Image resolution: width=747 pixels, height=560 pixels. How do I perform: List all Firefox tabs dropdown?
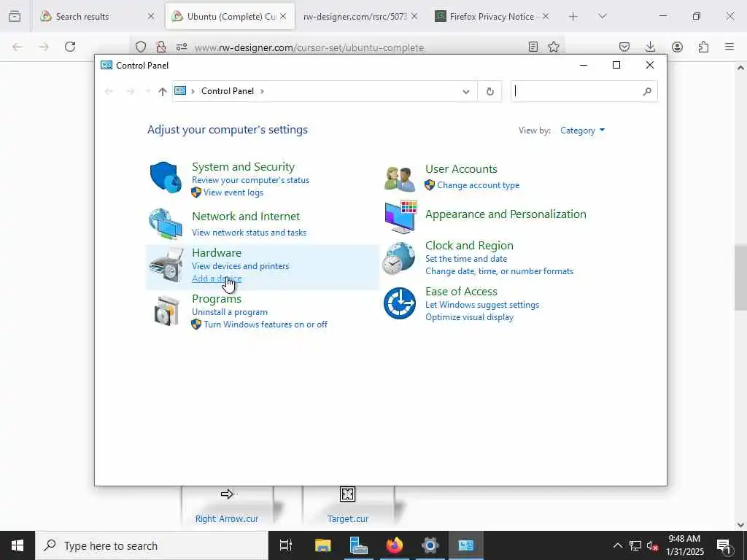click(x=602, y=16)
